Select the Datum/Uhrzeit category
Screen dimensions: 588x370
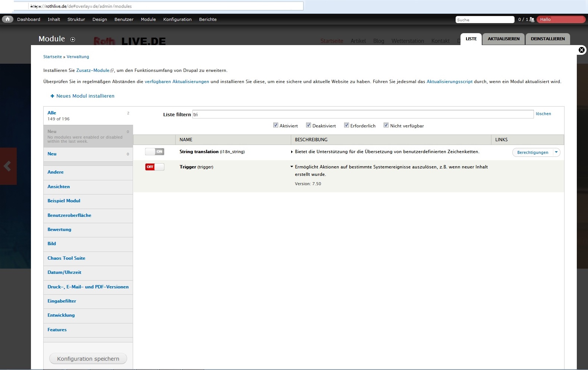point(88,272)
